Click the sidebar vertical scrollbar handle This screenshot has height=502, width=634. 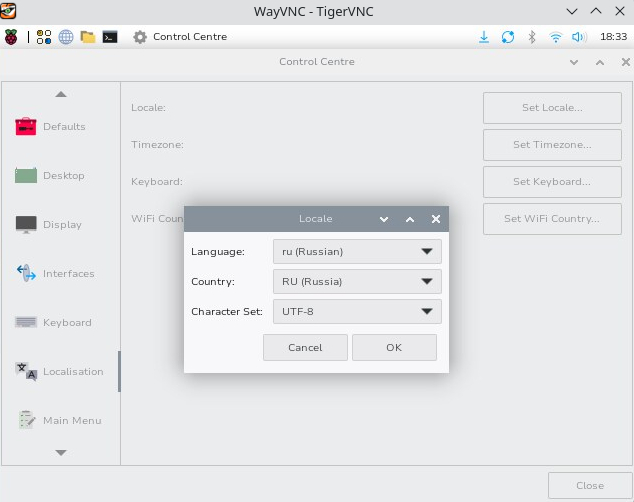point(119,371)
